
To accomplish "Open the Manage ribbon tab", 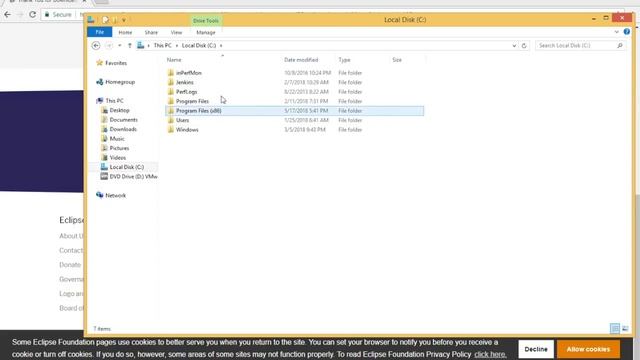I will (206, 32).
